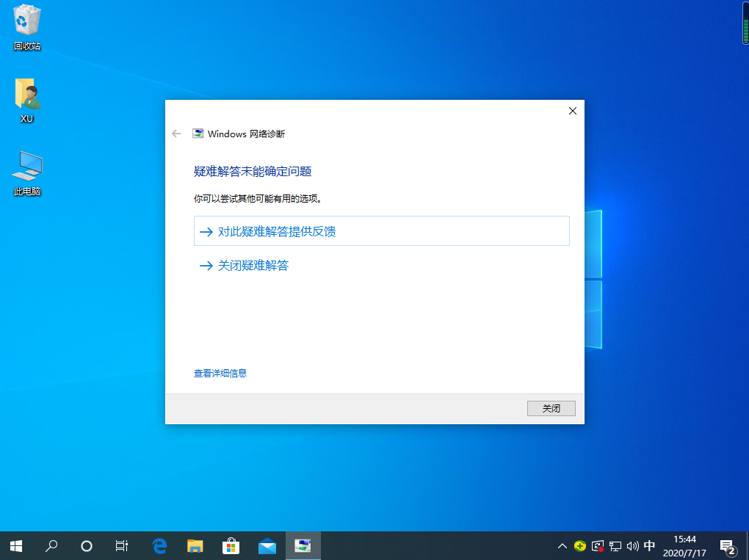Open File Explorer from the taskbar
Image resolution: width=749 pixels, height=560 pixels.
pyautogui.click(x=195, y=546)
